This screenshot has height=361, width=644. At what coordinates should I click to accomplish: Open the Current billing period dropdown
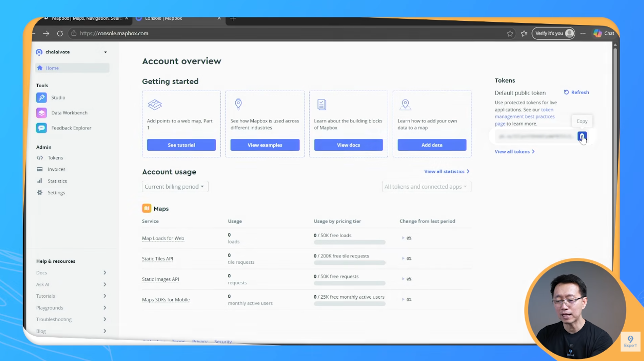[x=175, y=187]
